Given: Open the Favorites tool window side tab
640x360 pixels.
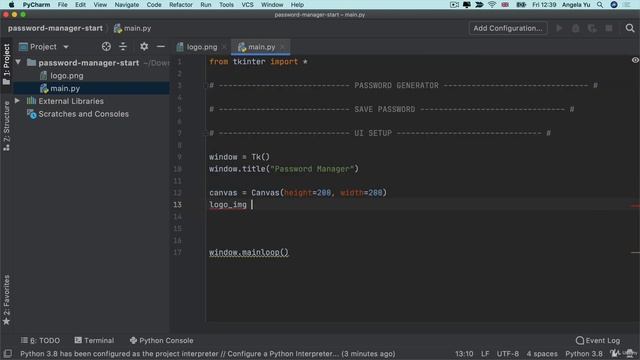Looking at the screenshot, I should [x=7, y=300].
